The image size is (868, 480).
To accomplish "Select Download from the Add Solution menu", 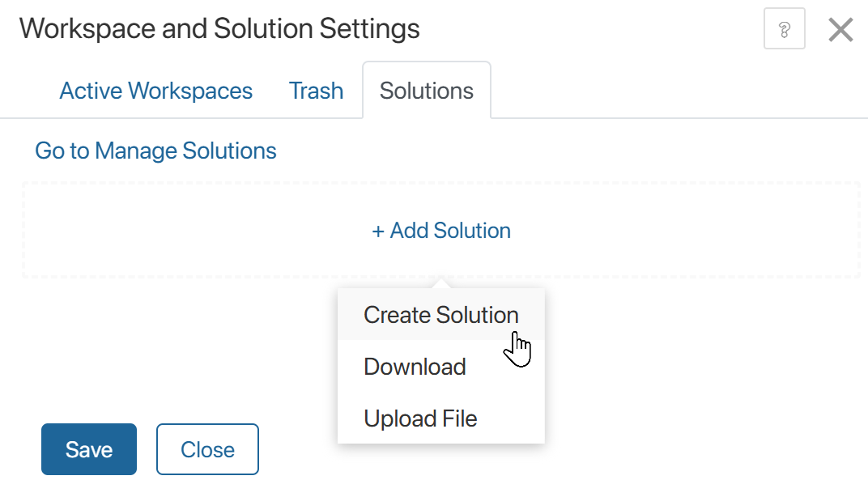I will [x=415, y=367].
